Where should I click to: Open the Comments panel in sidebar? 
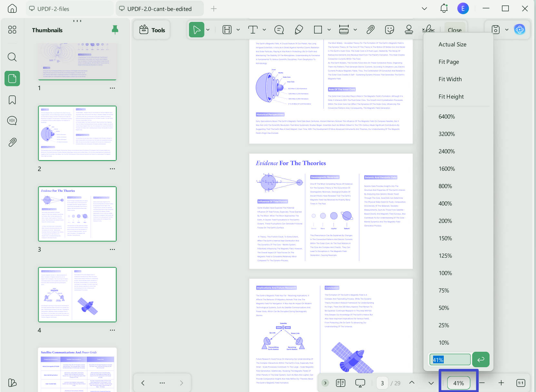(x=12, y=121)
